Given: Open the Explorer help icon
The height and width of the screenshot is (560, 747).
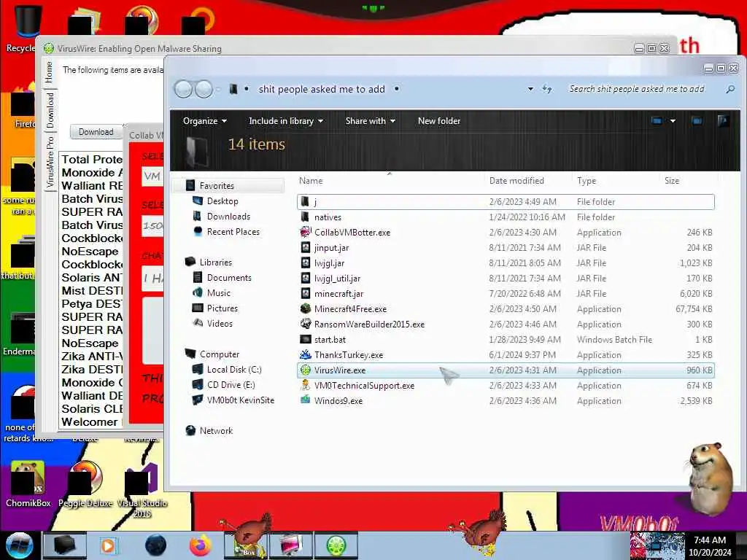Looking at the screenshot, I should click(x=723, y=121).
